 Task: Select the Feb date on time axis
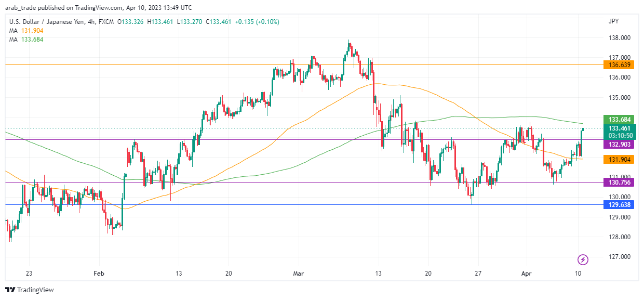99,274
